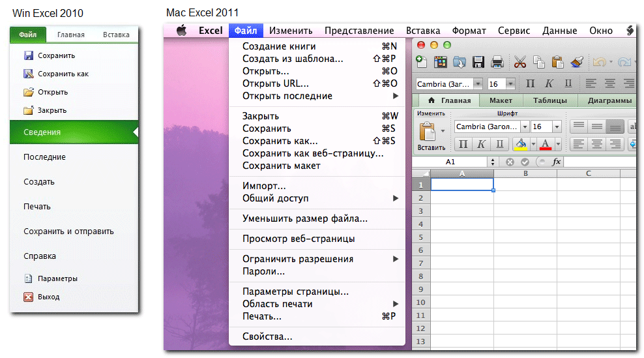Expand the Общий доступ submenu
644x358 pixels.
395,198
